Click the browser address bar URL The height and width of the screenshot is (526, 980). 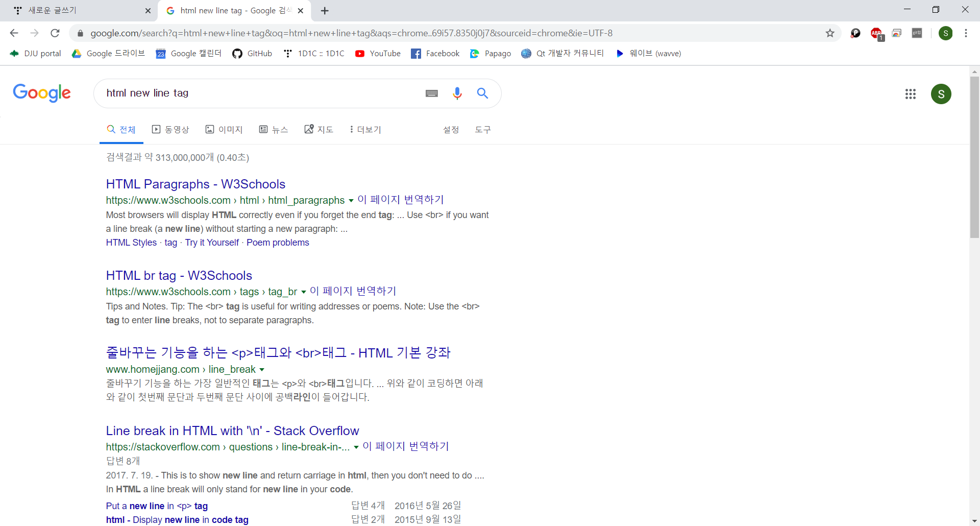click(352, 33)
